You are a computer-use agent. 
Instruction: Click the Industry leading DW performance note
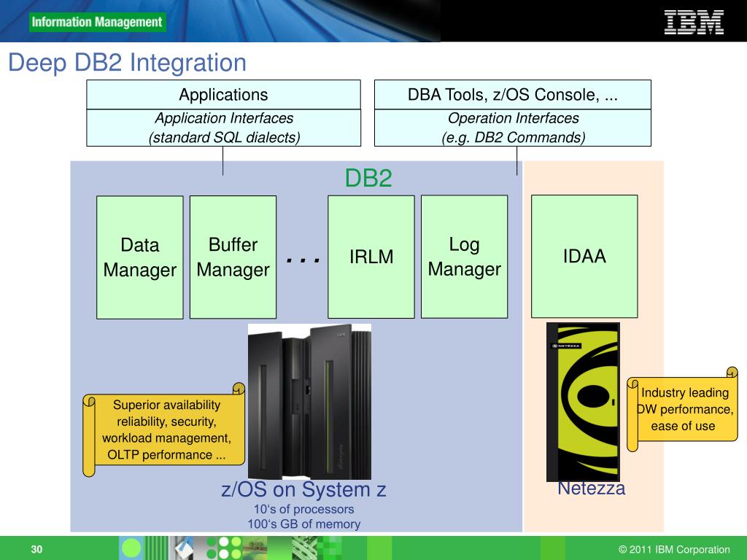(682, 409)
